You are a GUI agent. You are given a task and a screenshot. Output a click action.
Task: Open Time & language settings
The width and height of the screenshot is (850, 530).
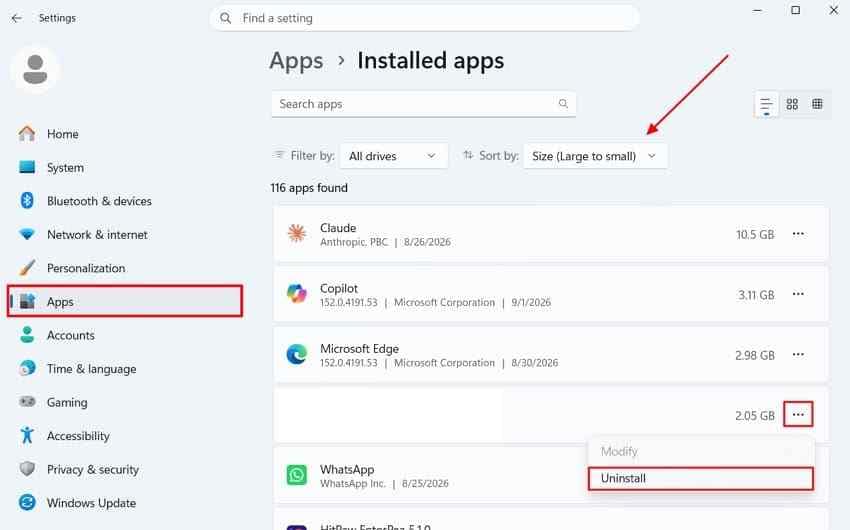(x=125, y=369)
